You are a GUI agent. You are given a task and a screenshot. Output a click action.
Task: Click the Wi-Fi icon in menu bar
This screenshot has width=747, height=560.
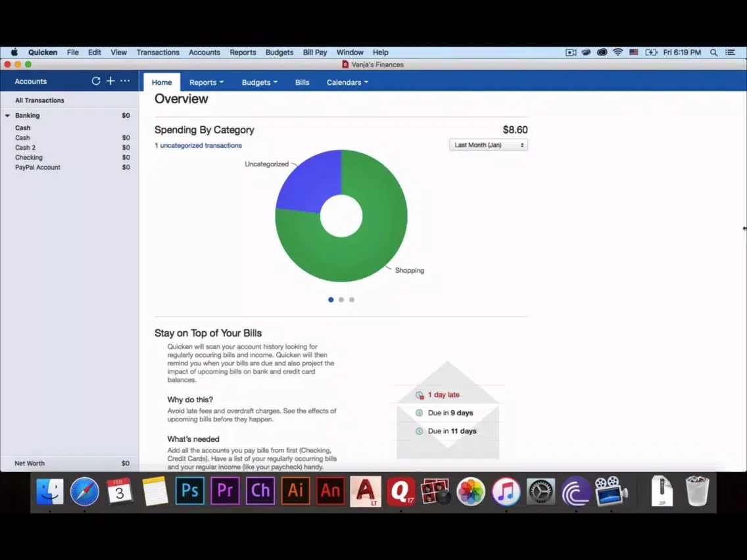click(617, 53)
